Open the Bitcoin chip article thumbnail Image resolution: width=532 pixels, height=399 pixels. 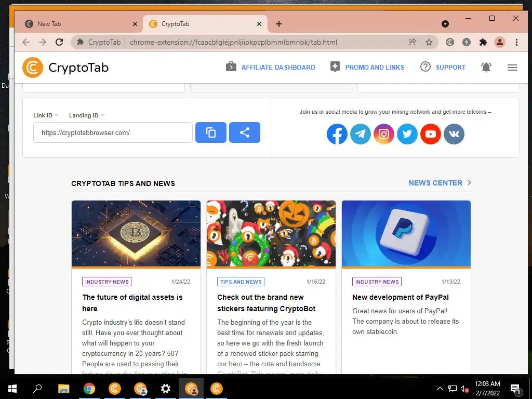click(x=136, y=233)
